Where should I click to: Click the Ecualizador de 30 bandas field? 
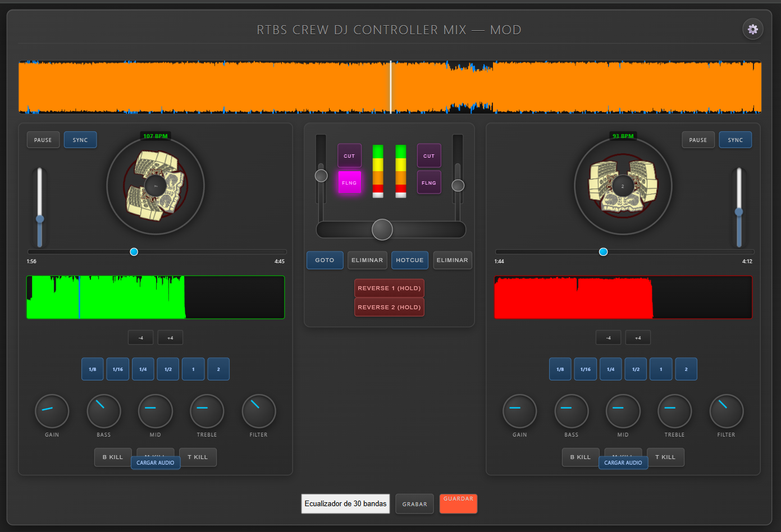pos(345,503)
